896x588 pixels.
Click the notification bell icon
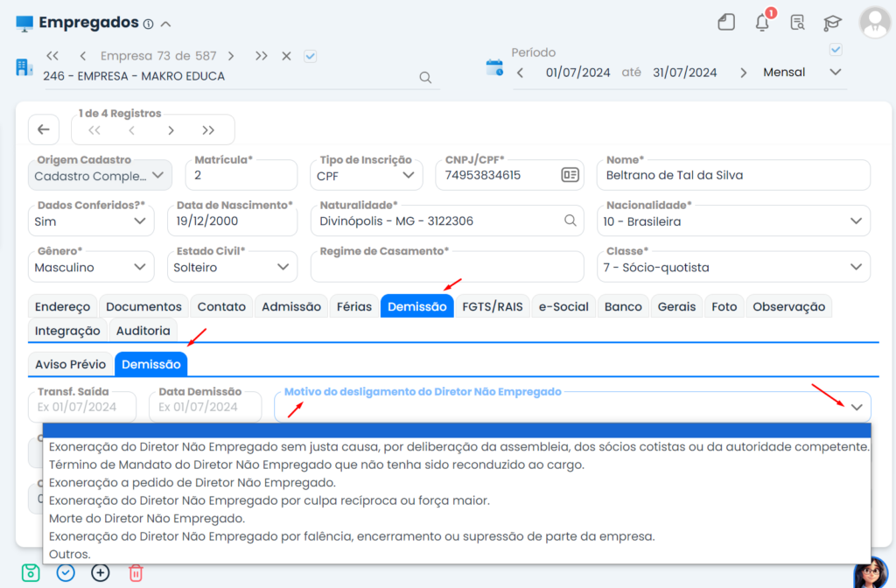[x=762, y=22]
